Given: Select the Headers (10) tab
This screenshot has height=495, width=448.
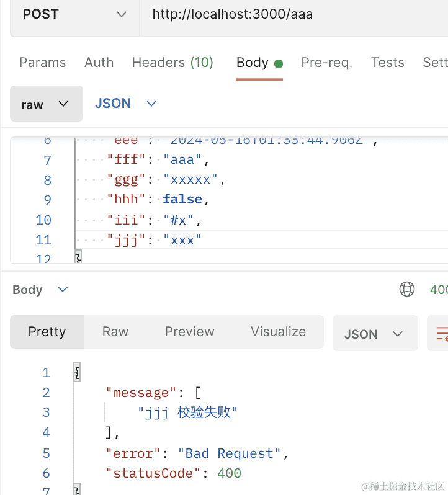Looking at the screenshot, I should 172,63.
